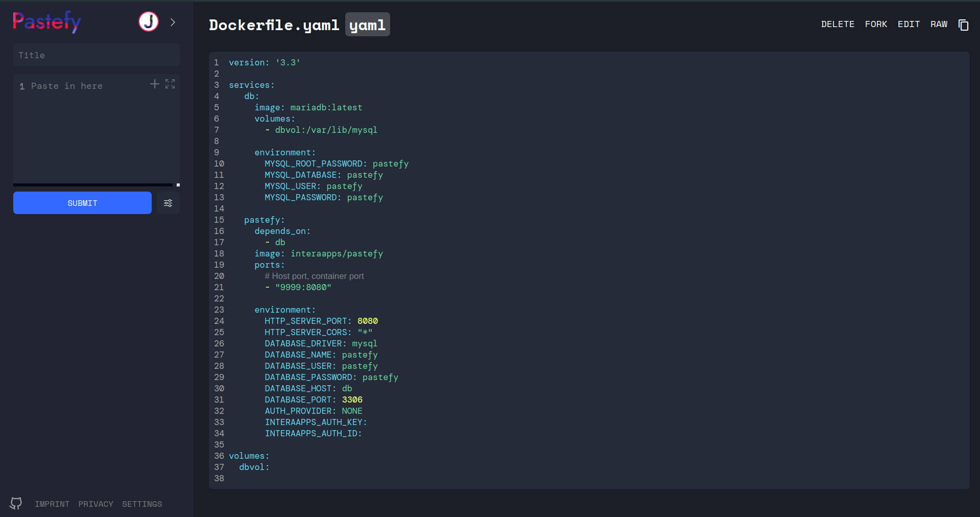Open paste options sliders icon
This screenshot has height=517, width=980.
pyautogui.click(x=168, y=203)
